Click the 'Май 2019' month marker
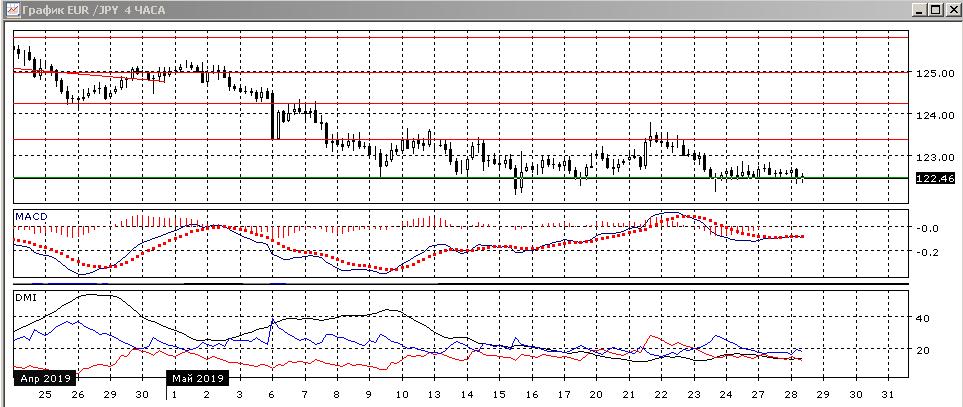The height and width of the screenshot is (407, 963). [x=198, y=379]
